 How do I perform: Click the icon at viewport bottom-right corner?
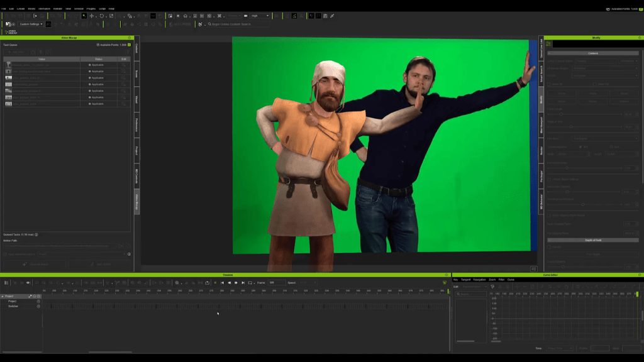coord(533,269)
